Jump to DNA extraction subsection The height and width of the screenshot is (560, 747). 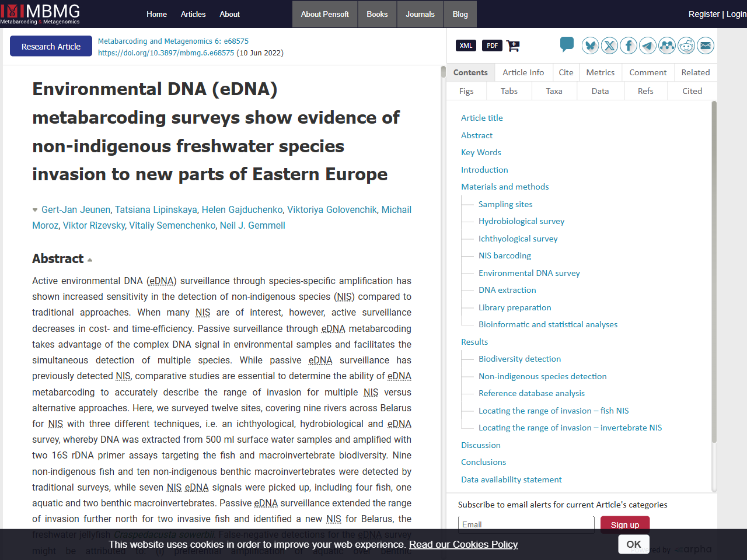click(507, 290)
